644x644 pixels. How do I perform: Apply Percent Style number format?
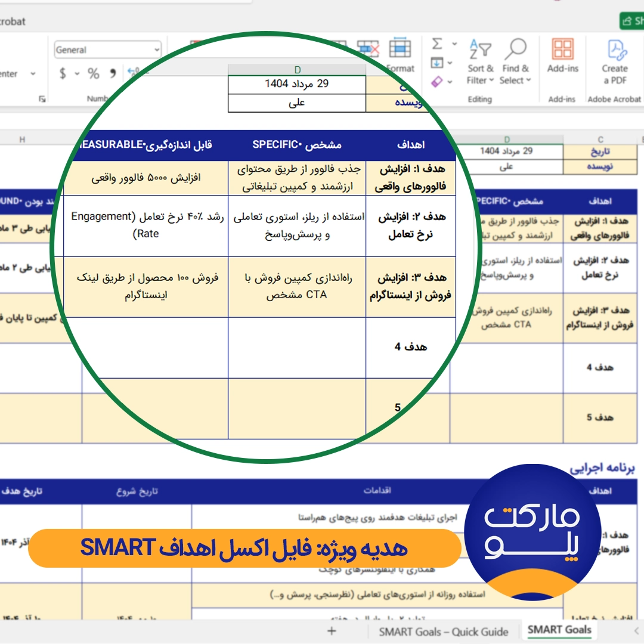pos(94,73)
